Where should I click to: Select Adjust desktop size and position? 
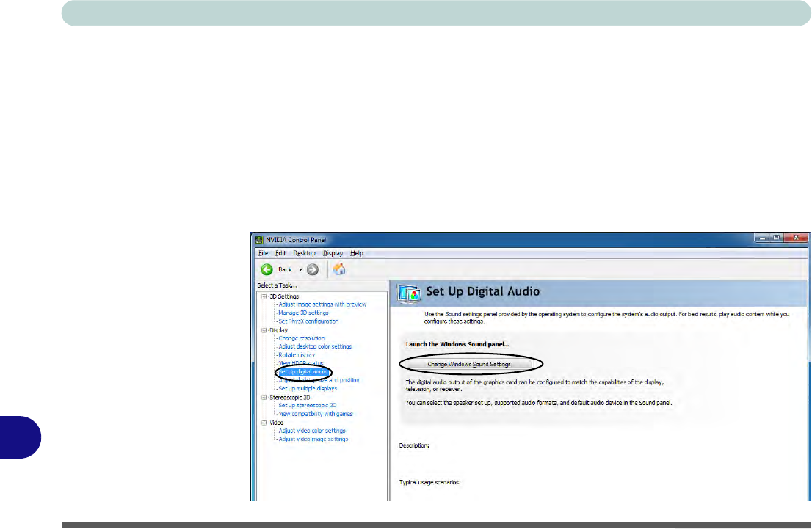[319, 380]
